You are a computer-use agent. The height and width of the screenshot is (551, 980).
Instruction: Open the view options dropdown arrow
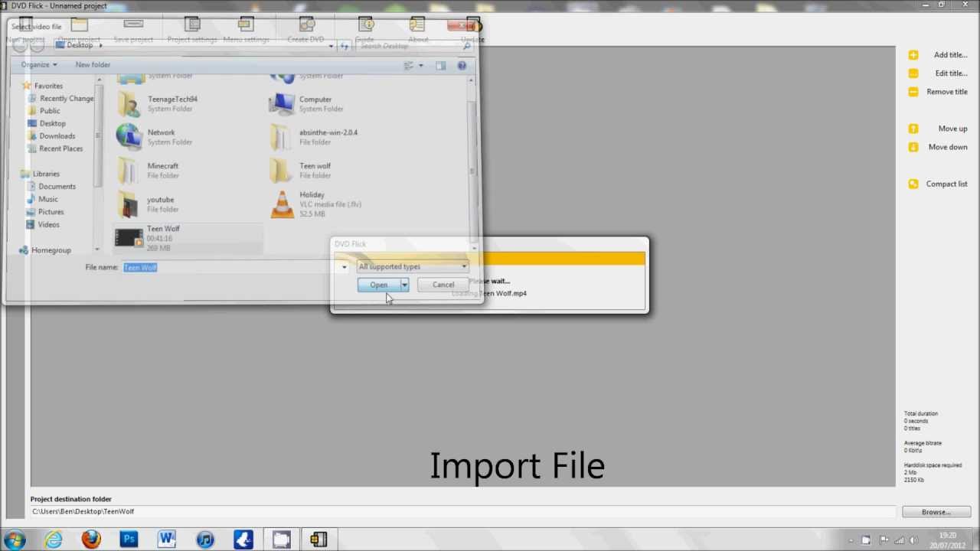pos(420,66)
